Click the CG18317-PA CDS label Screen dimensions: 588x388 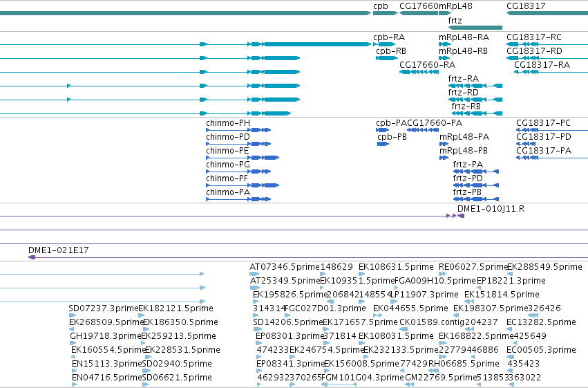coord(544,151)
